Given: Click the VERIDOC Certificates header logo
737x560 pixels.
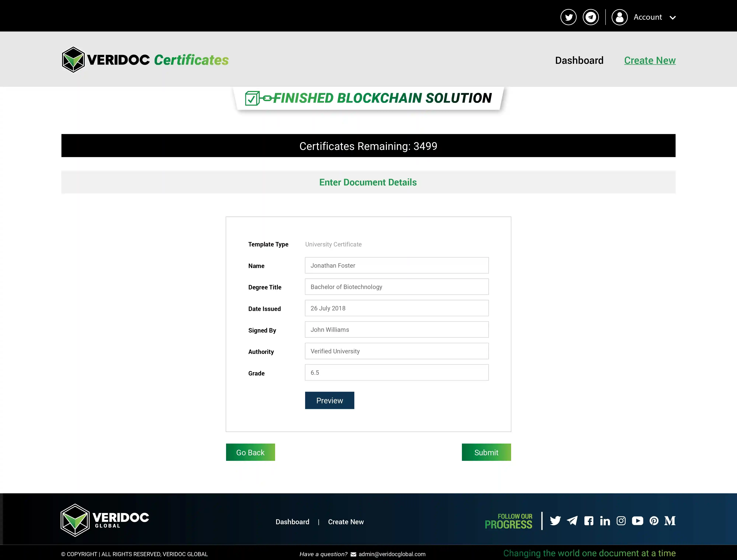Looking at the screenshot, I should (145, 60).
